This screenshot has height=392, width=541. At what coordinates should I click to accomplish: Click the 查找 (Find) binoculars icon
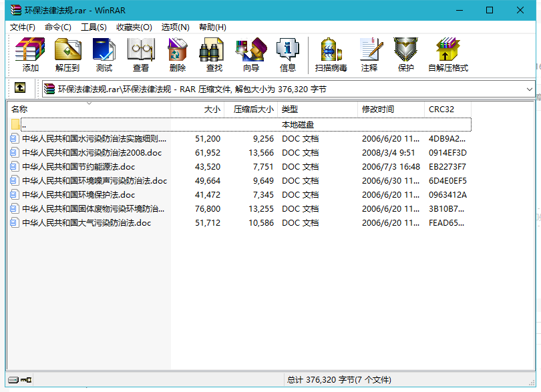[x=211, y=49]
